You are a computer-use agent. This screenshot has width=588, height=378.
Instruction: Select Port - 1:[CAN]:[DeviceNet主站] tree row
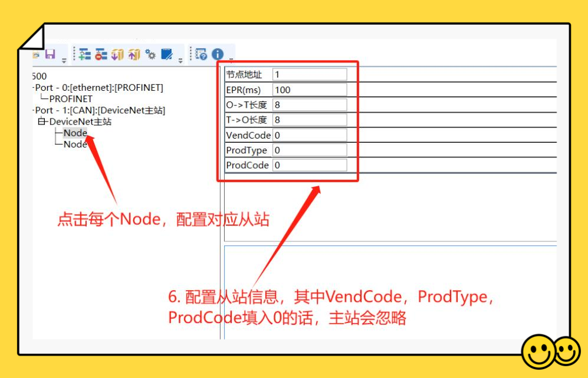click(x=100, y=110)
